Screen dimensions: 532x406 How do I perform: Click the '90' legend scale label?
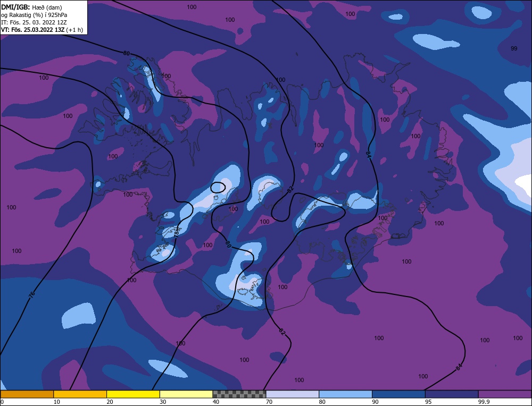pos(375,402)
